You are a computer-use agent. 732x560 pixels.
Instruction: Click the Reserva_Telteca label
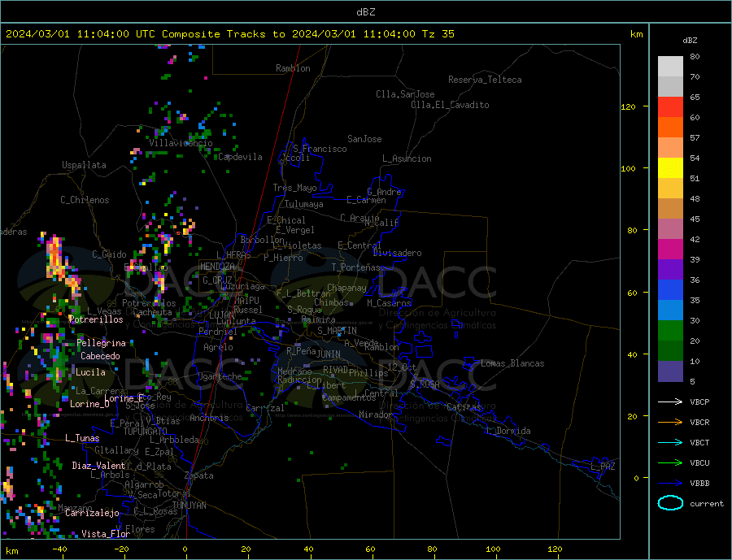coord(485,80)
